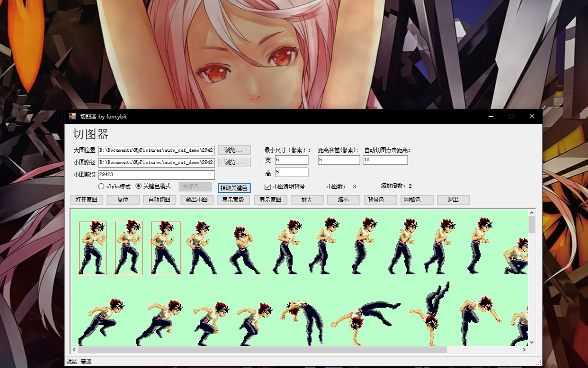Click the 就绪 status bar text
The width and height of the screenshot is (588, 368).
(x=72, y=361)
